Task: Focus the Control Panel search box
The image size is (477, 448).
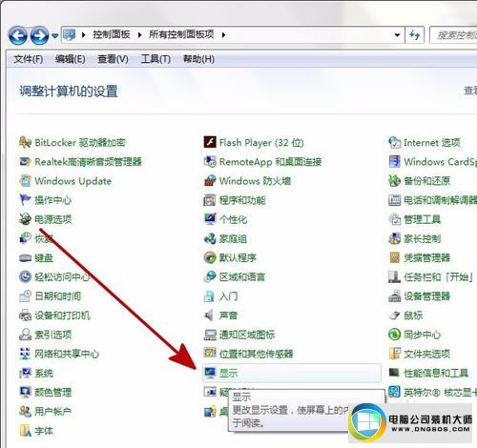Action: tap(453, 35)
